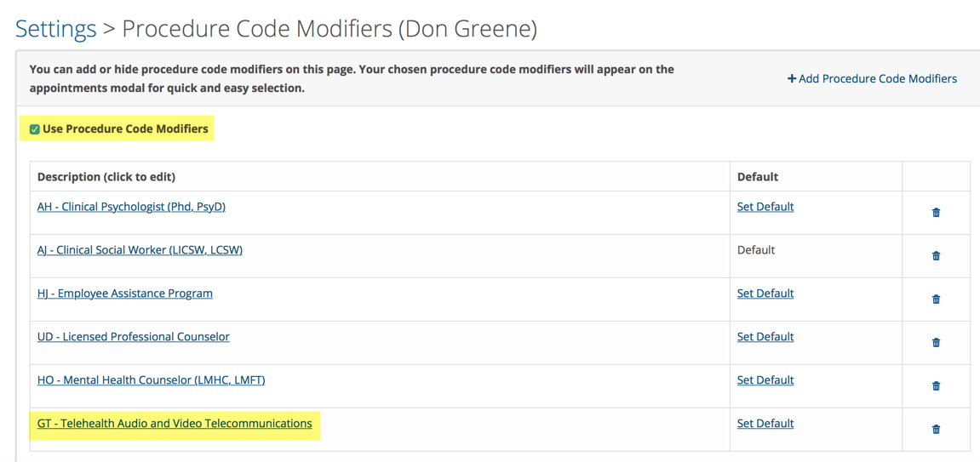Image resolution: width=980 pixels, height=462 pixels.
Task: Trash the HO Mental Health Counselor modifier
Action: coord(936,386)
